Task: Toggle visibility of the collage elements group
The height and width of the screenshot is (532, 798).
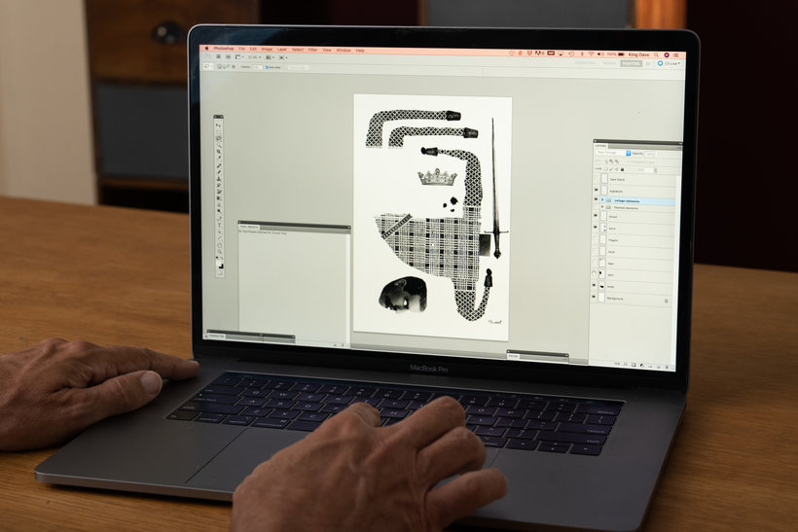Action: pos(596,200)
